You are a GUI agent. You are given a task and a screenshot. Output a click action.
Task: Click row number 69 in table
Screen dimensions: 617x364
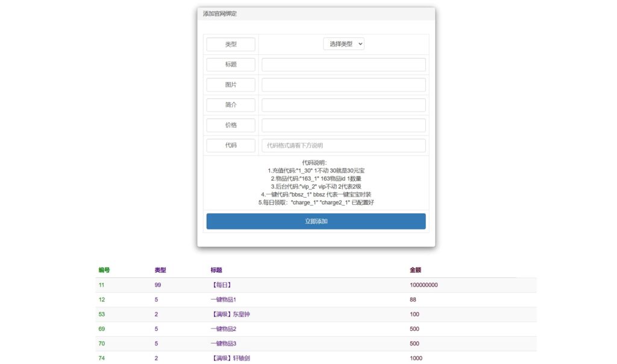pos(102,329)
